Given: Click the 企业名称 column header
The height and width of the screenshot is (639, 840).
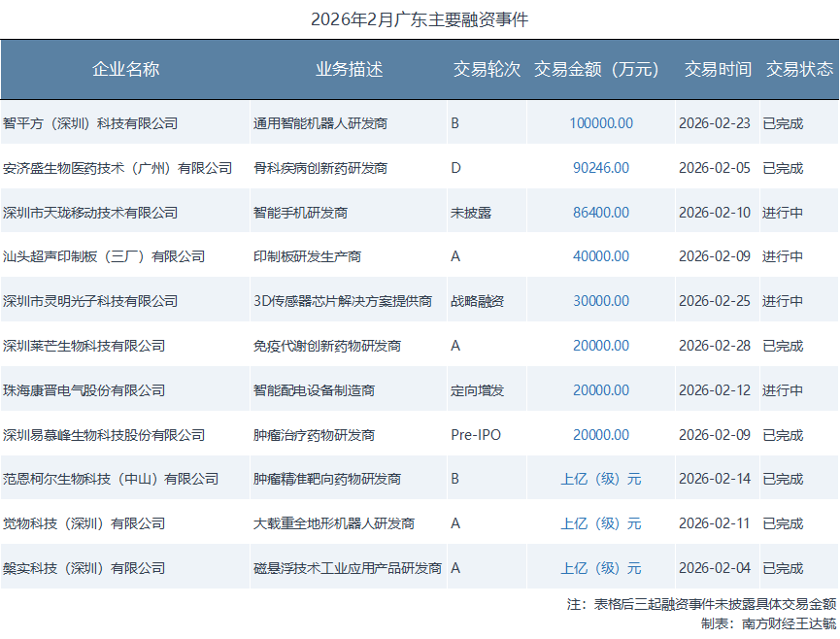Looking at the screenshot, I should (x=125, y=69).
